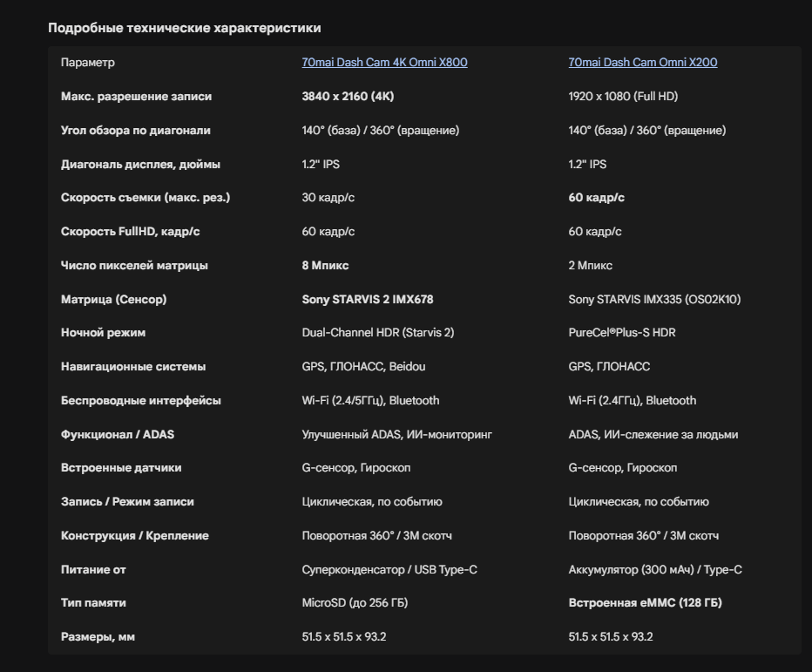Viewport: 812px width, 672px height.
Task: Open the 70mai Dash Cam 4K Omni X800 link
Action: tap(384, 63)
